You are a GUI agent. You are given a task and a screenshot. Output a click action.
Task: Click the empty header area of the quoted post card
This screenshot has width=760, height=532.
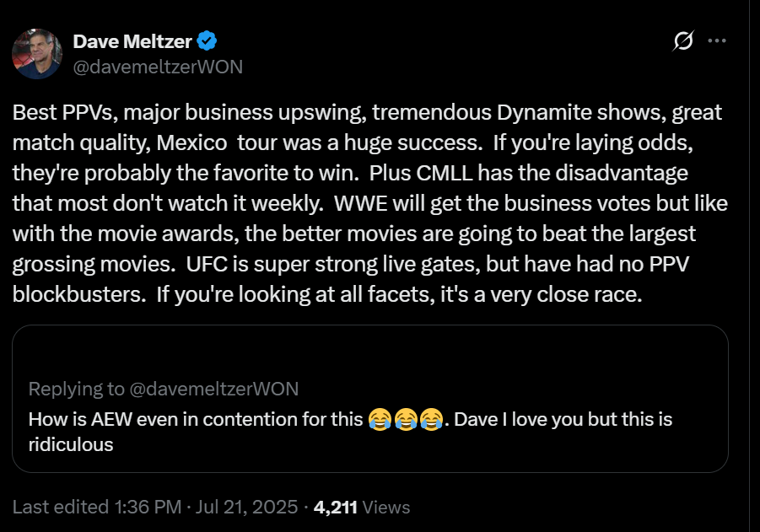click(x=369, y=352)
